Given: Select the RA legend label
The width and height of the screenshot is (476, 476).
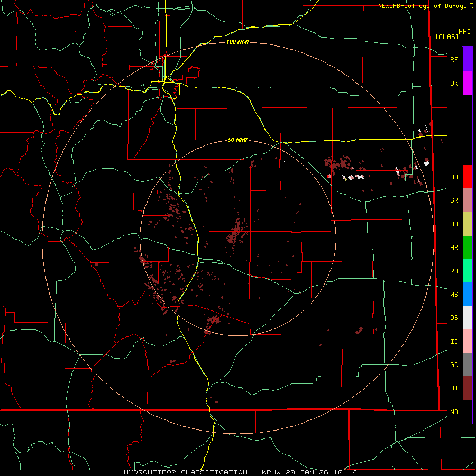Looking at the screenshot, I should (x=454, y=271).
